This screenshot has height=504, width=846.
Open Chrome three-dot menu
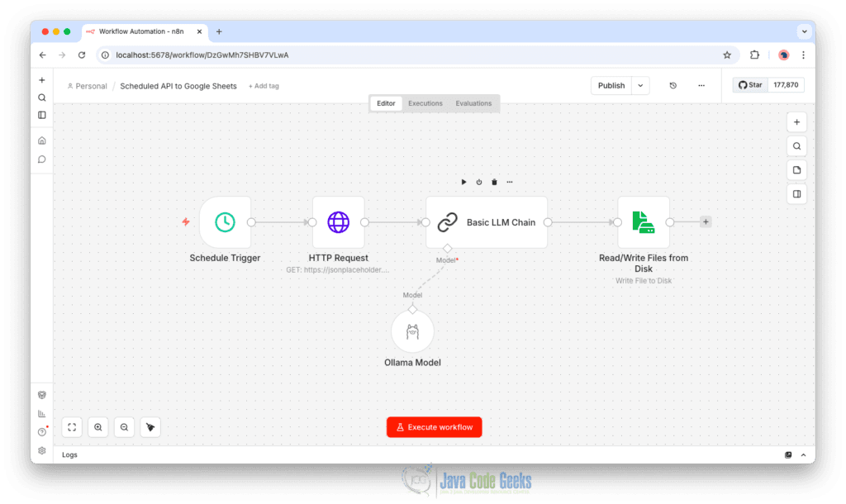coord(803,55)
